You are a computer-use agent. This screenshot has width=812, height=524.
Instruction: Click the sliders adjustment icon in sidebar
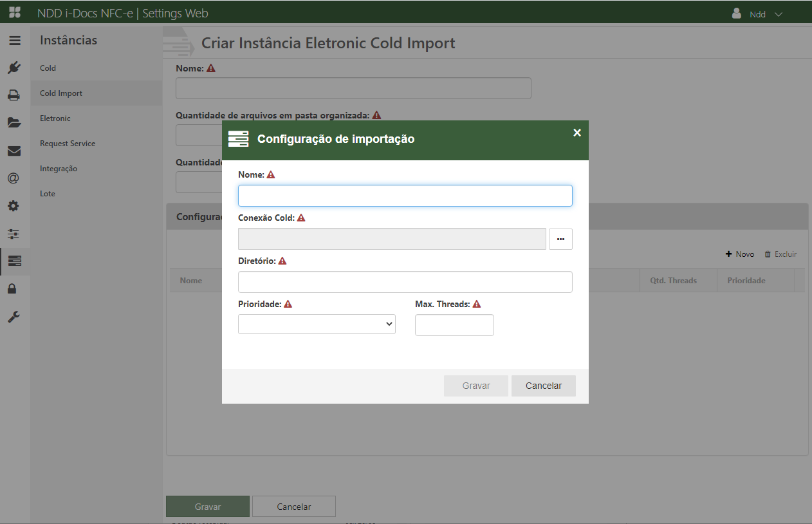tap(14, 234)
